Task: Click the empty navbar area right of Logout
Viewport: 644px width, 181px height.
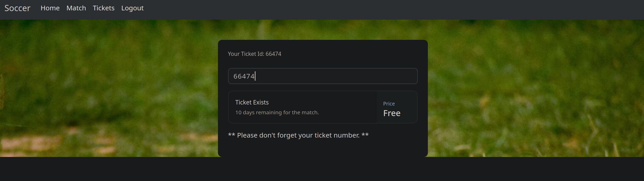Action: tap(389, 9)
